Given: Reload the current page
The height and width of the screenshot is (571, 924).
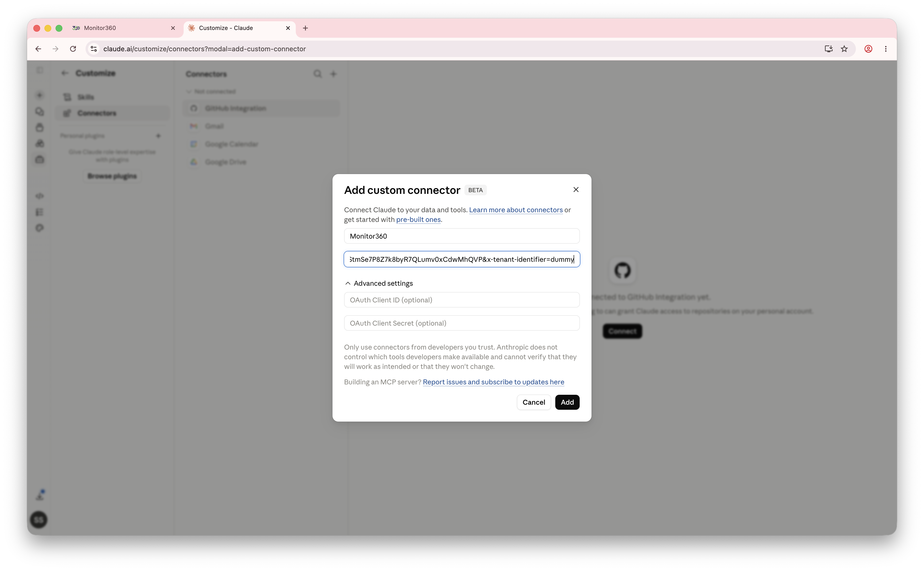Looking at the screenshot, I should (73, 49).
